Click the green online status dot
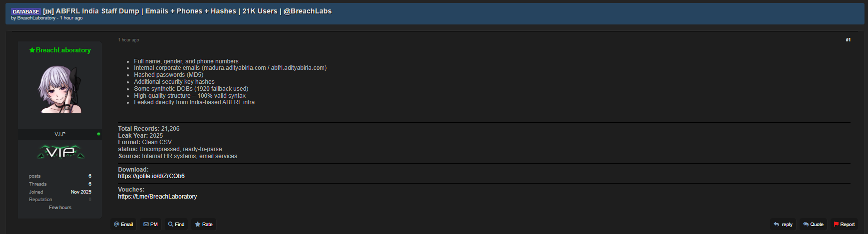This screenshot has width=868, height=234. [98, 134]
